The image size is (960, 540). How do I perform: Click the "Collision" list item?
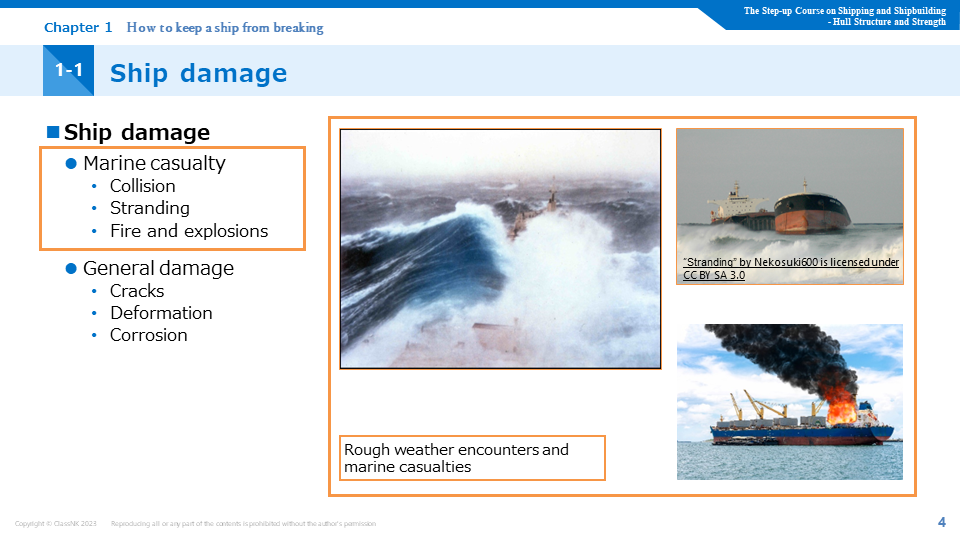[143, 186]
